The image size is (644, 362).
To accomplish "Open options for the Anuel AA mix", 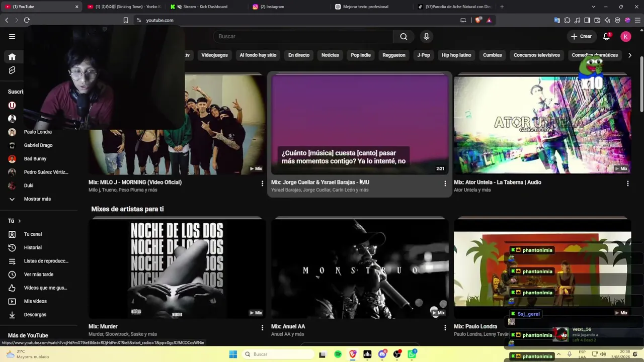I will coord(445,328).
